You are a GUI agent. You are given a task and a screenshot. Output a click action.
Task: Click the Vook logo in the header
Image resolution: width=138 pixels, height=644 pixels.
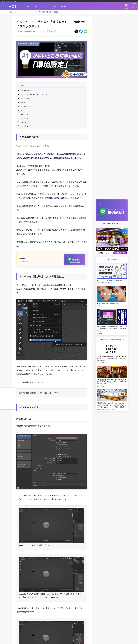click(13, 6)
